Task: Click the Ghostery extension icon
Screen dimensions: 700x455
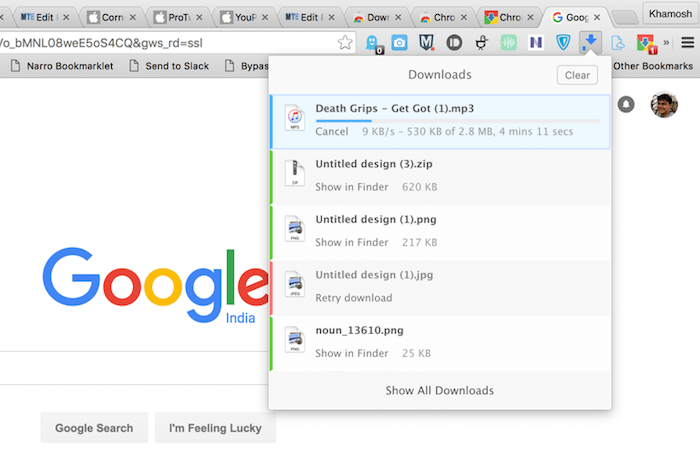Action: pyautogui.click(x=372, y=43)
